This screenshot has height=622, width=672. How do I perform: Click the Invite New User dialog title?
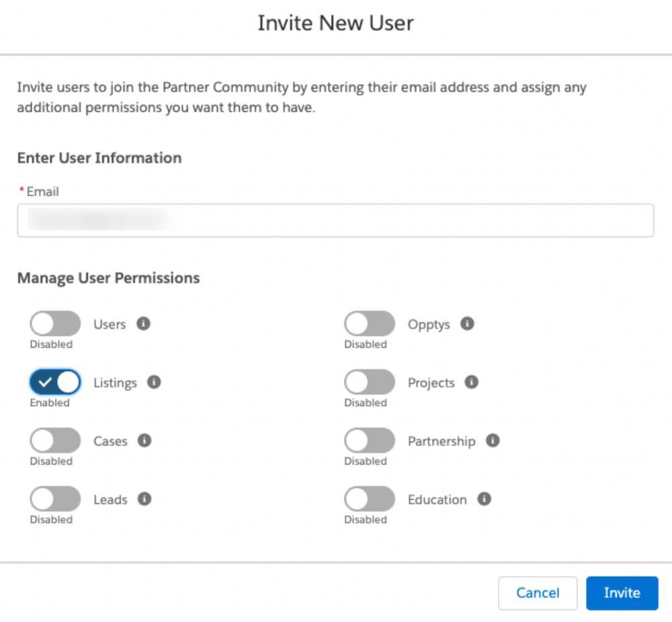coord(335,23)
